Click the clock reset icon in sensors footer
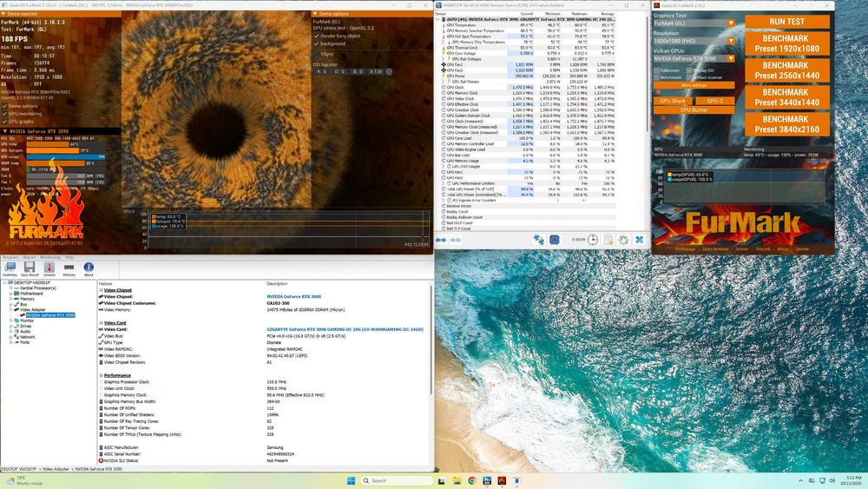 click(592, 239)
